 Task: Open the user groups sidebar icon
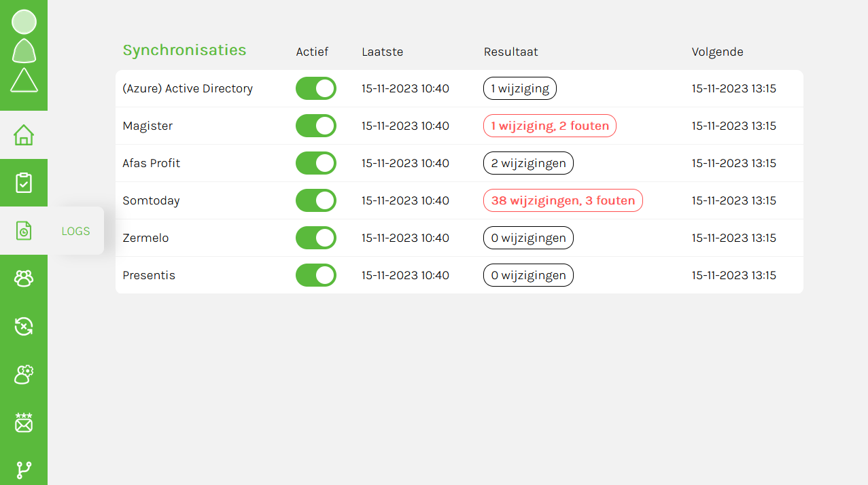[24, 279]
